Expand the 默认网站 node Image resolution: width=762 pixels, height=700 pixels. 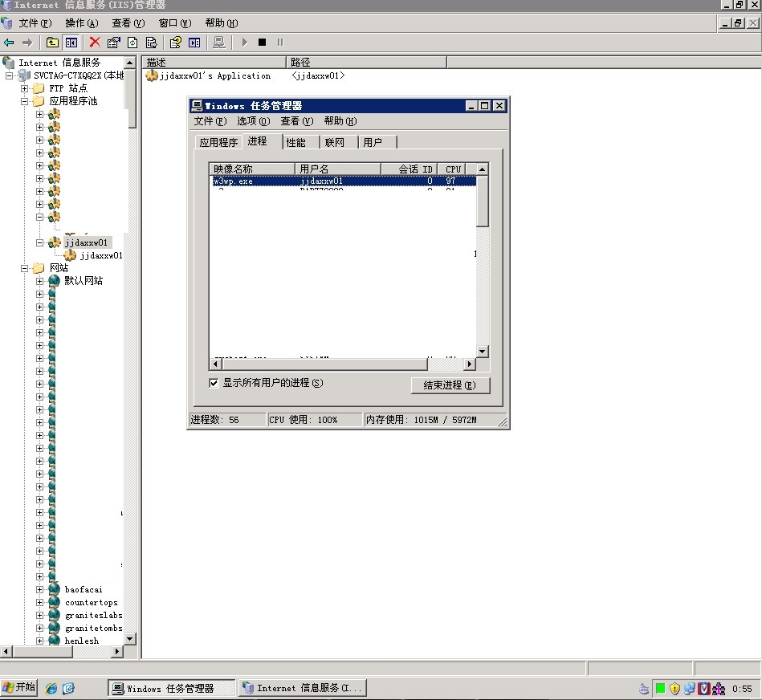point(40,281)
